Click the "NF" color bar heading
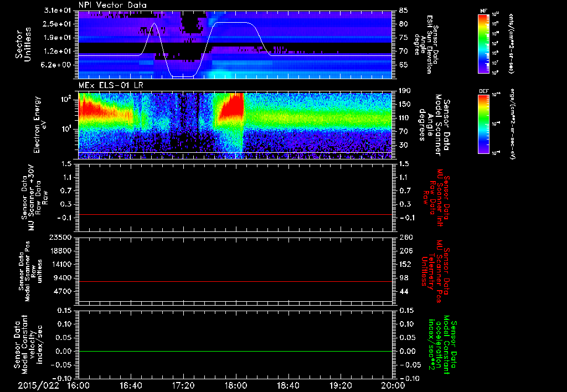This screenshot has width=567, height=392. pyautogui.click(x=483, y=11)
